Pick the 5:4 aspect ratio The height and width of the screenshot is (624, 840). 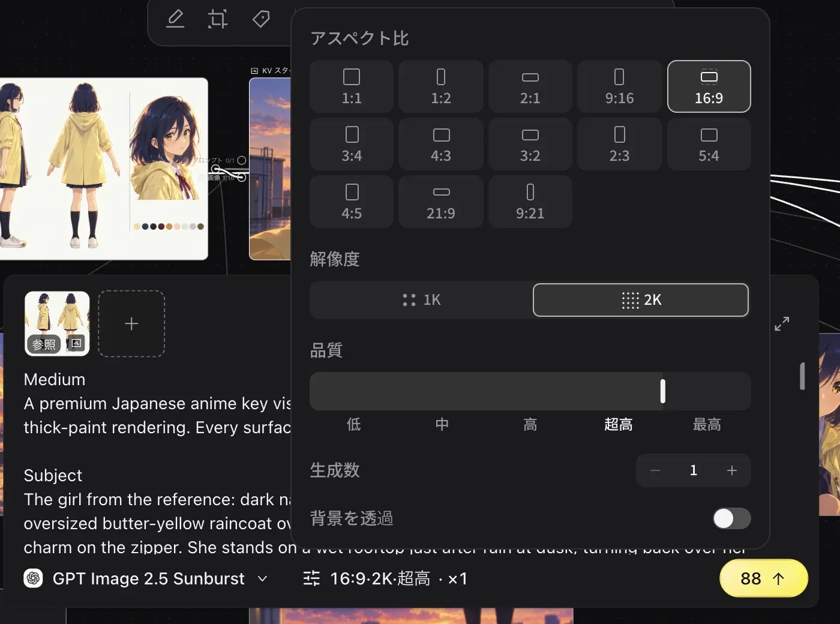pyautogui.click(x=709, y=144)
